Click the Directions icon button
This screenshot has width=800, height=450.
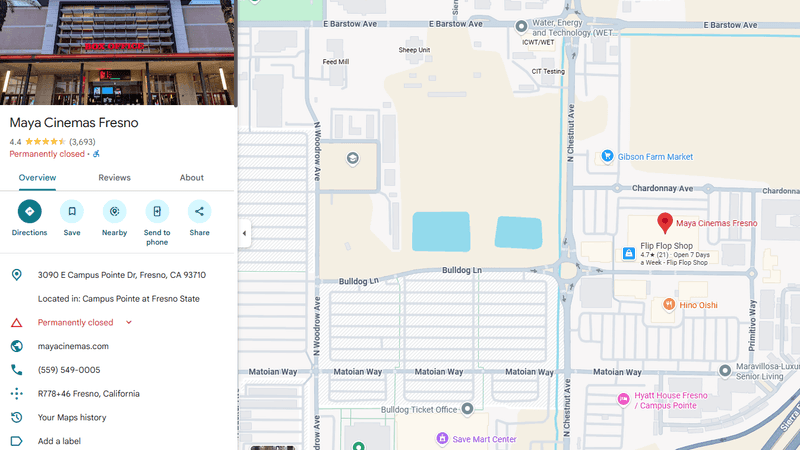click(x=30, y=211)
